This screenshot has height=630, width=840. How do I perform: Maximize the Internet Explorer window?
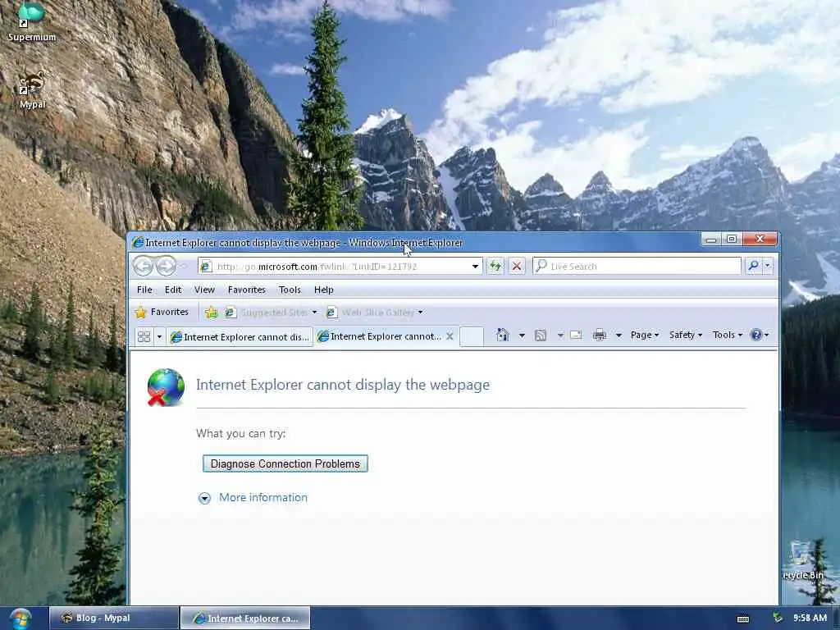pos(732,239)
